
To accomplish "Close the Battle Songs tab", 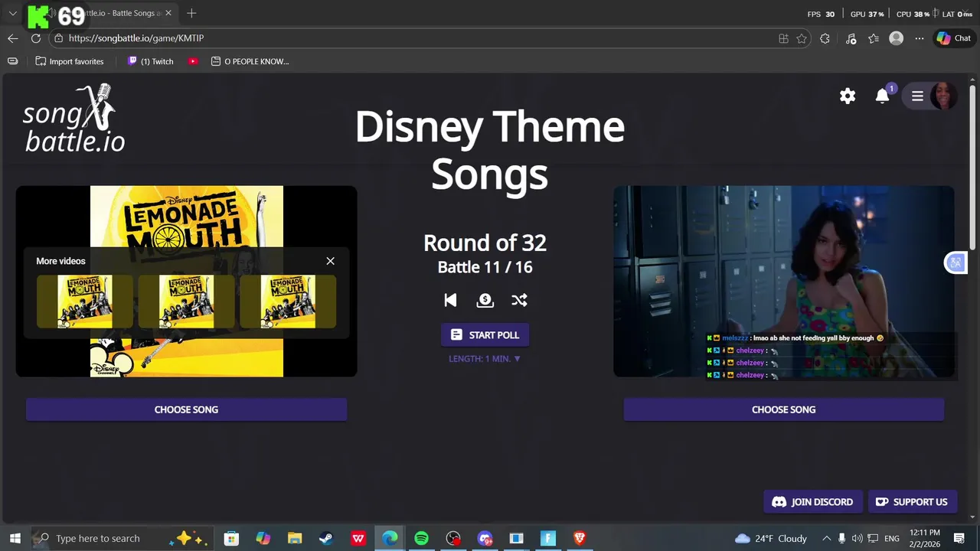I will point(168,13).
